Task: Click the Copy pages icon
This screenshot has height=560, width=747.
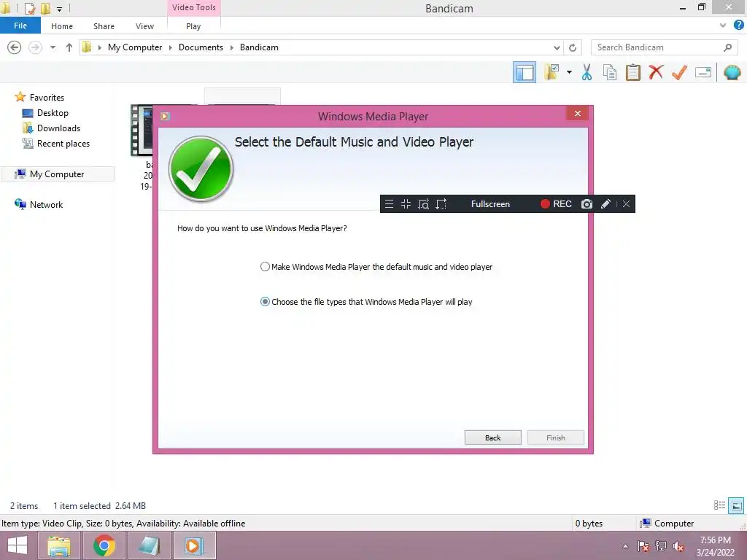Action: coord(609,72)
